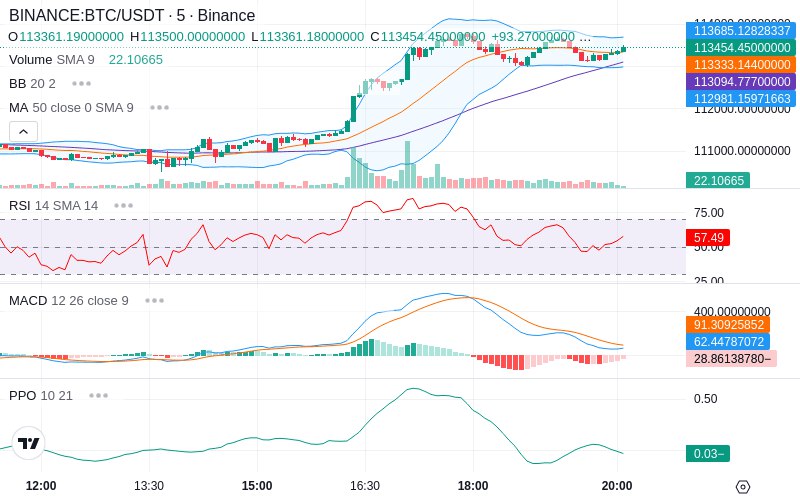Open more options for RSI 14 indicator
The height and width of the screenshot is (500, 800).
(123, 206)
